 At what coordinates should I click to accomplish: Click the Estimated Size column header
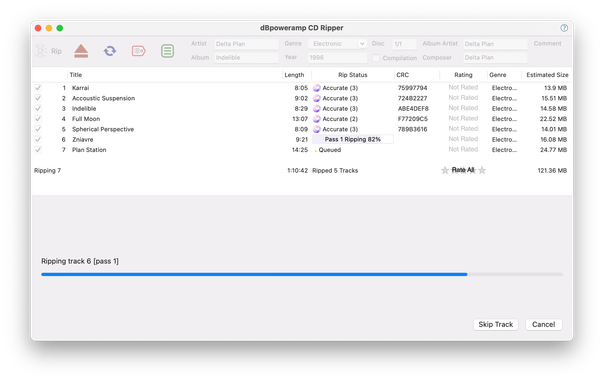(547, 75)
